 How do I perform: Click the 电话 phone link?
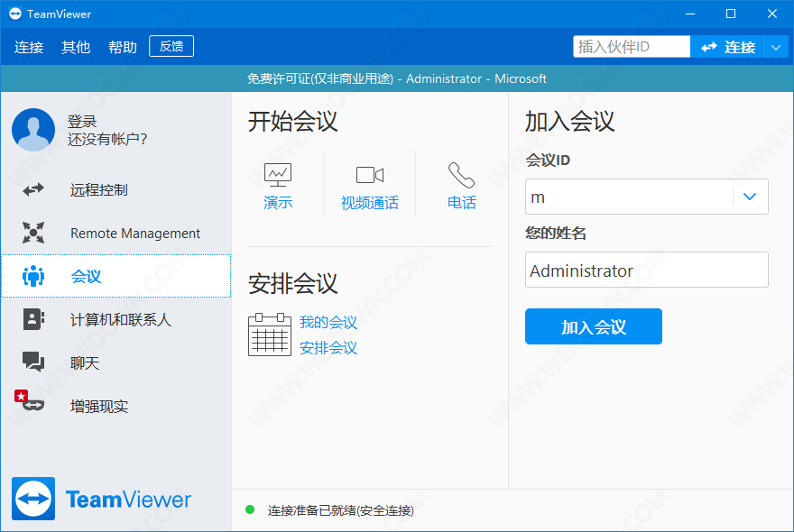tap(461, 203)
